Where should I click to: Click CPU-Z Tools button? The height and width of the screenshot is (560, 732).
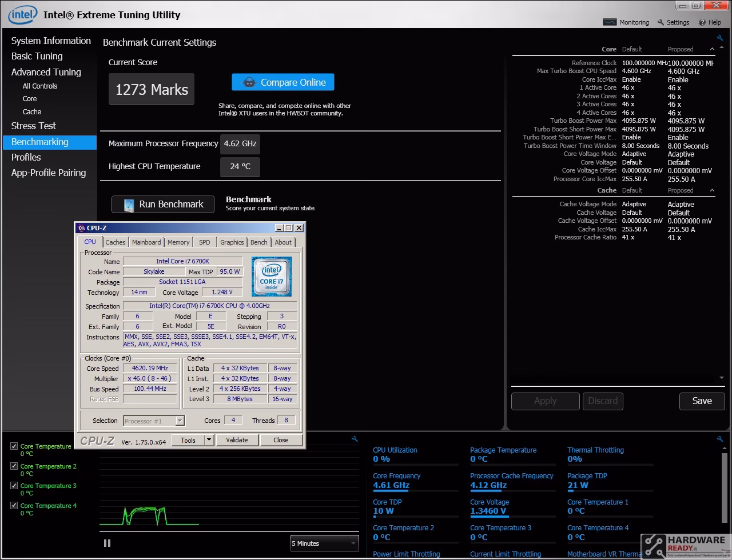tap(188, 440)
